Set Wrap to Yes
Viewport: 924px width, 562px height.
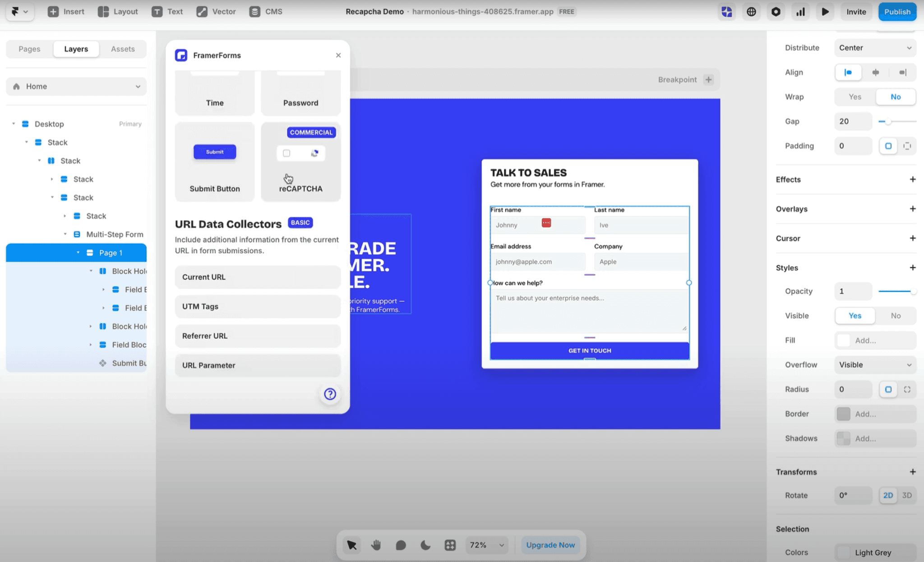point(854,97)
